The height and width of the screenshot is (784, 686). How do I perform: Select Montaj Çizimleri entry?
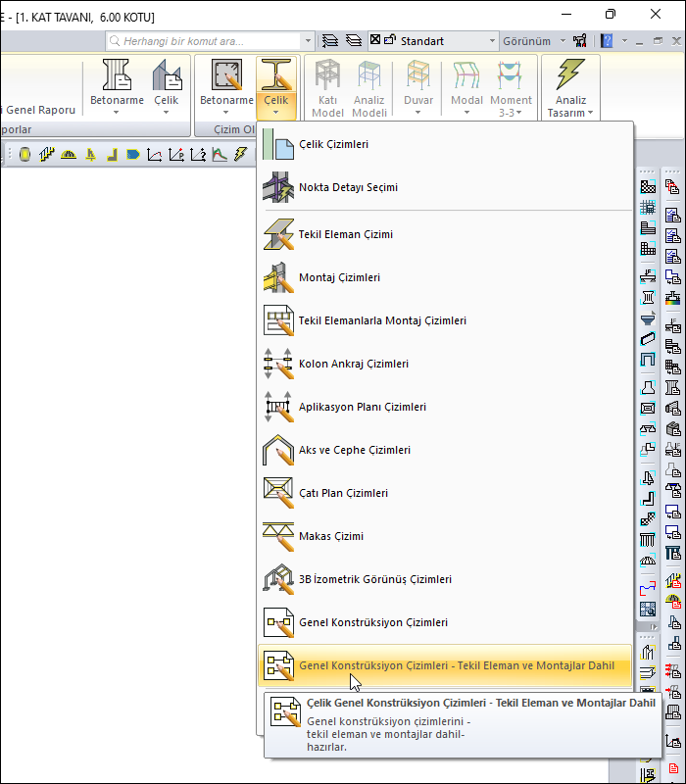[x=445, y=277]
